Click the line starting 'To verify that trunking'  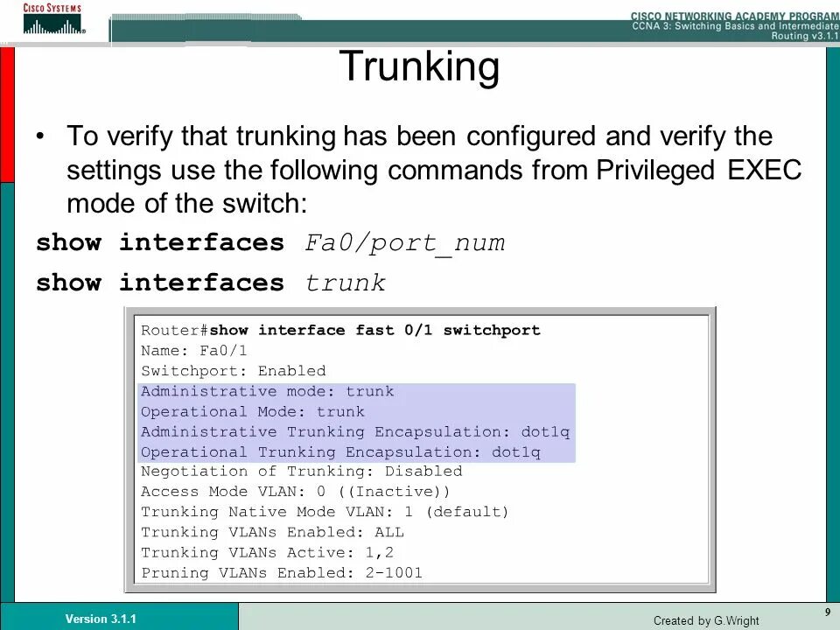[x=419, y=136]
